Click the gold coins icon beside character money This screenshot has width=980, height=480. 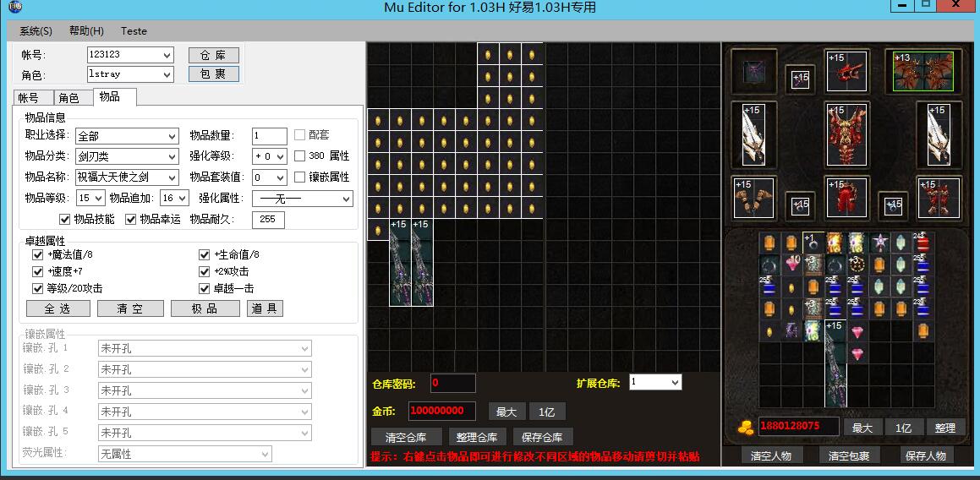click(745, 428)
